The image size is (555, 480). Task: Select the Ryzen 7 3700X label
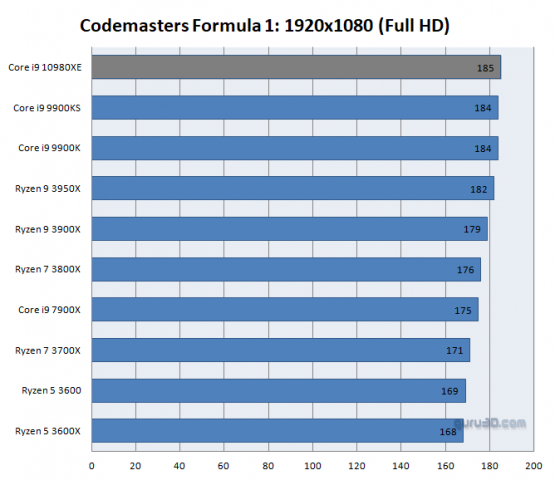pyautogui.click(x=48, y=350)
